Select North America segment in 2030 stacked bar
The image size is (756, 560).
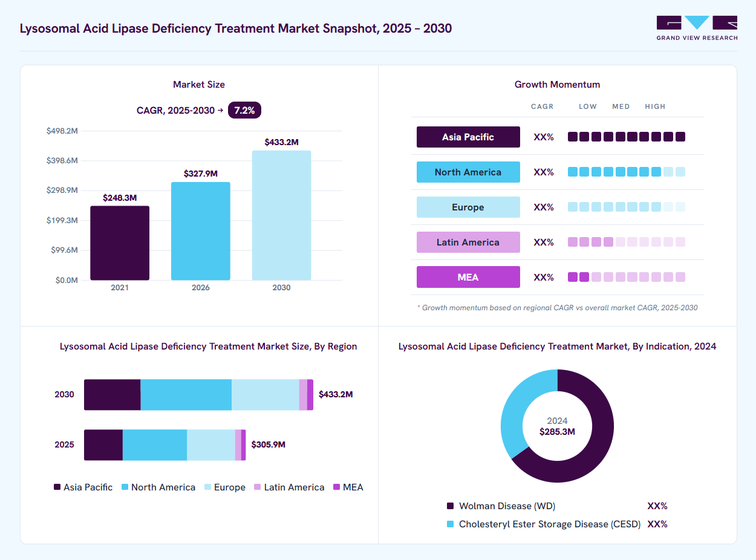(186, 395)
